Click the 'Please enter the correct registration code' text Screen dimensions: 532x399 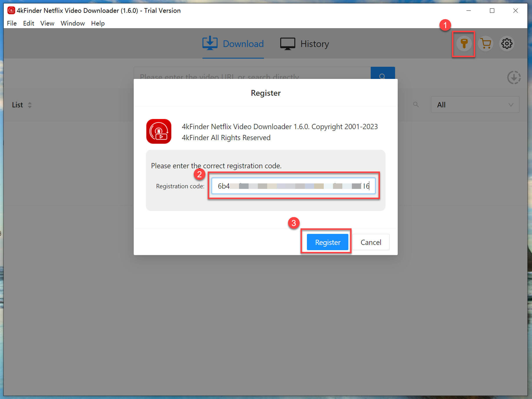(216, 166)
